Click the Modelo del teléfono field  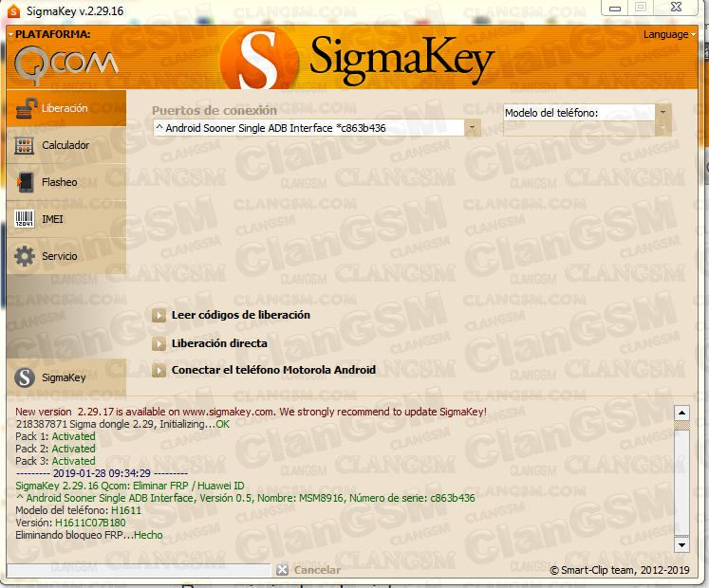point(579,113)
